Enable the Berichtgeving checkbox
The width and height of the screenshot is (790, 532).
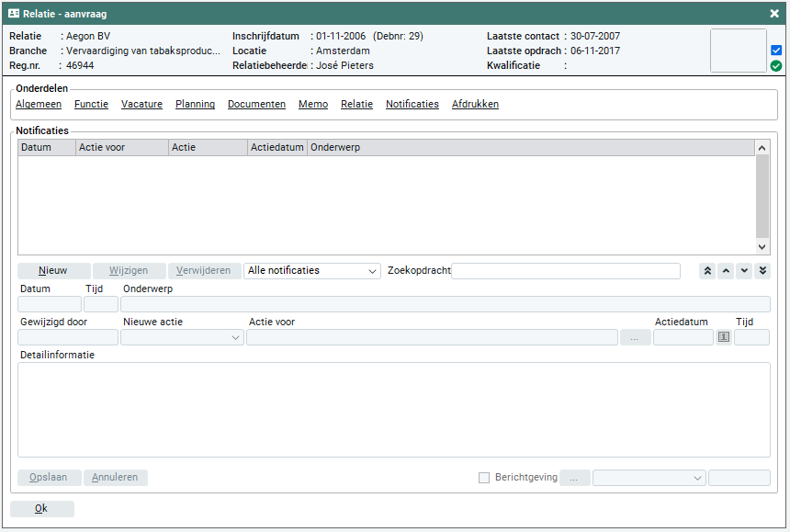(484, 478)
